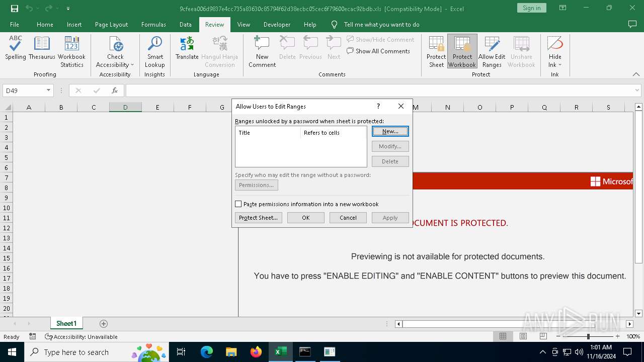Open the notifications center on taskbar
The height and width of the screenshot is (362, 644).
[627, 352]
